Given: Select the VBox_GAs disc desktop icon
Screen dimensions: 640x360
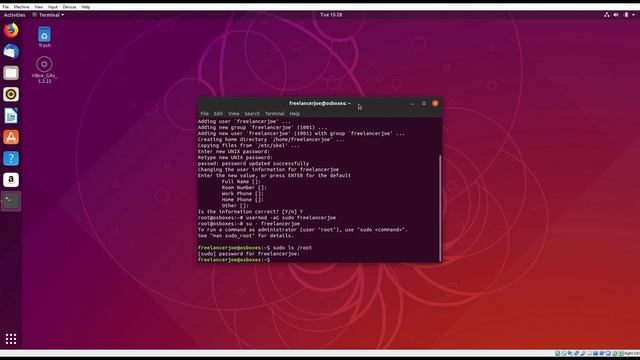Looking at the screenshot, I should coord(44,70).
